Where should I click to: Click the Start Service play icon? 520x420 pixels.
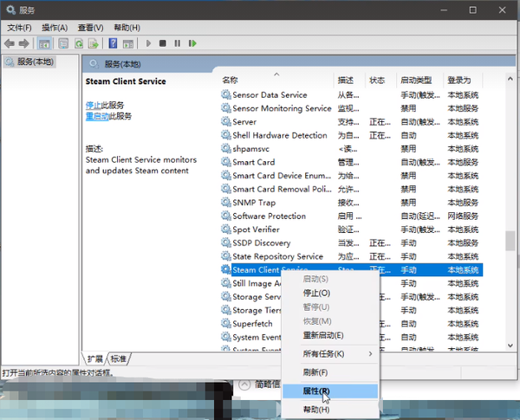[x=148, y=42]
